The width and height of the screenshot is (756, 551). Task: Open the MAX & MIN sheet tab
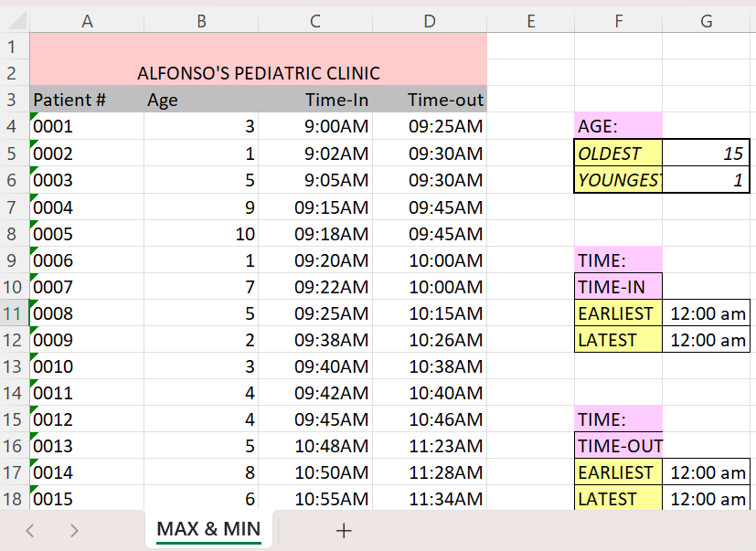208,529
